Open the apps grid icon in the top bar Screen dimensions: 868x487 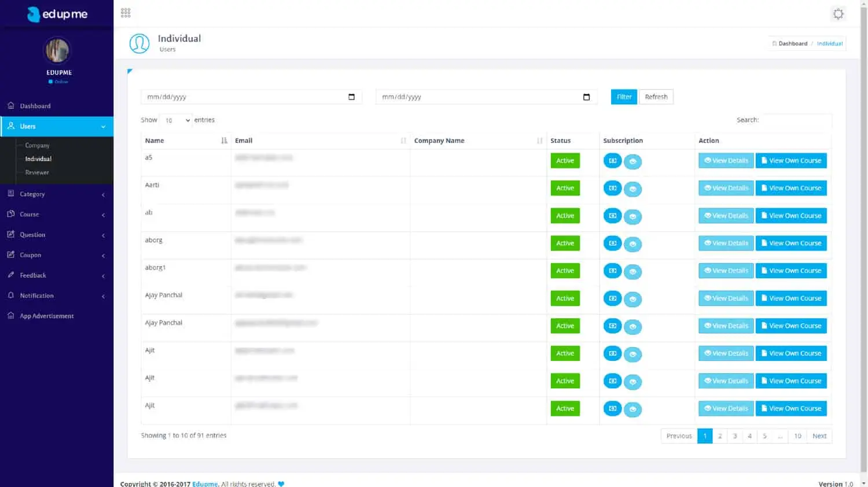[x=126, y=12]
